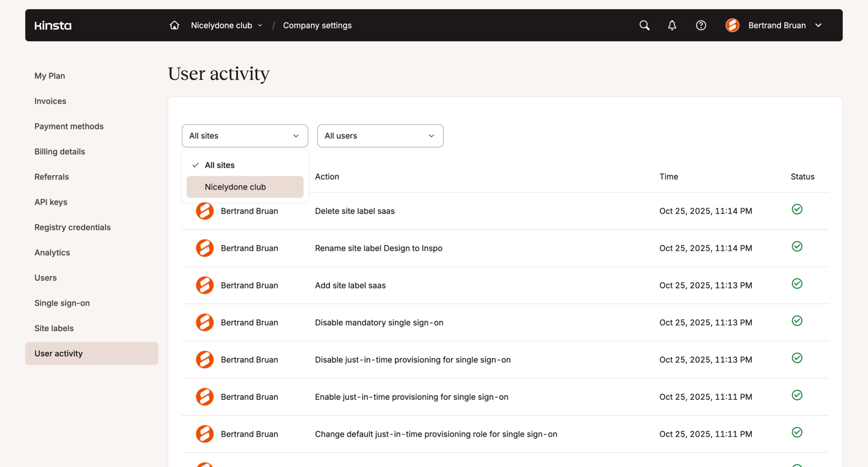The image size is (868, 467).
Task: Open Payment methods settings
Action: pyautogui.click(x=69, y=126)
